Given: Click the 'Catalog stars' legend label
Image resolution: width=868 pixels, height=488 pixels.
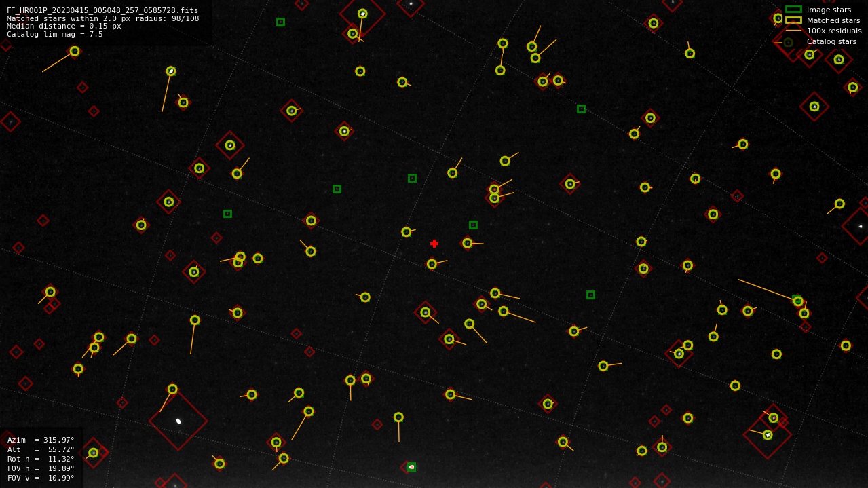Looking at the screenshot, I should [831, 41].
